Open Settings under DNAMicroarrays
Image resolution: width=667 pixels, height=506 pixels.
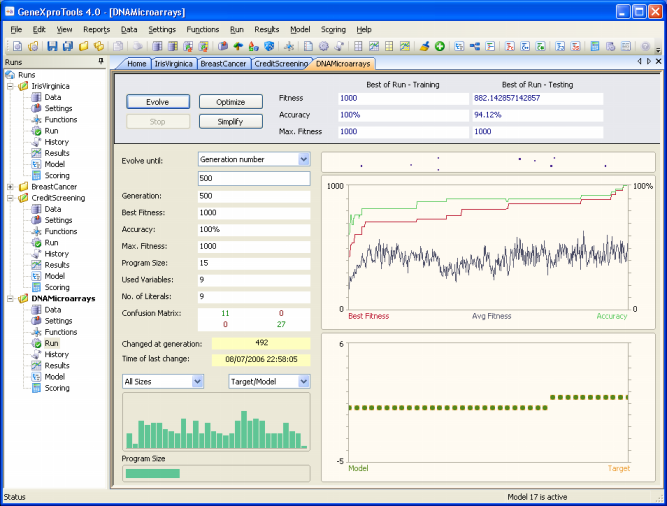[x=58, y=321]
